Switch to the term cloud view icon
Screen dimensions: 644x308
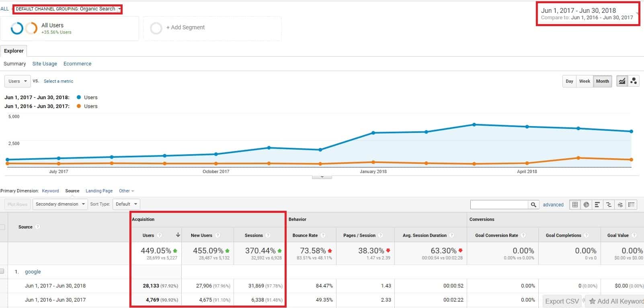pyautogui.click(x=620, y=204)
